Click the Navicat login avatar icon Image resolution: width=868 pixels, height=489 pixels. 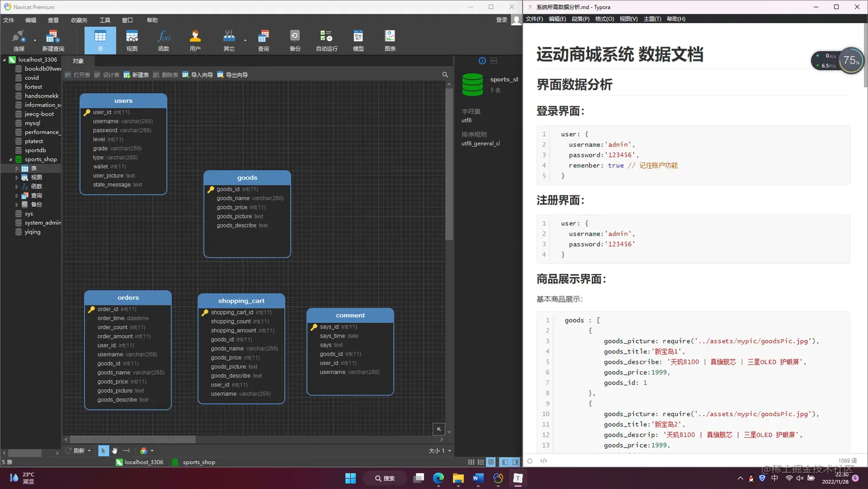click(516, 20)
